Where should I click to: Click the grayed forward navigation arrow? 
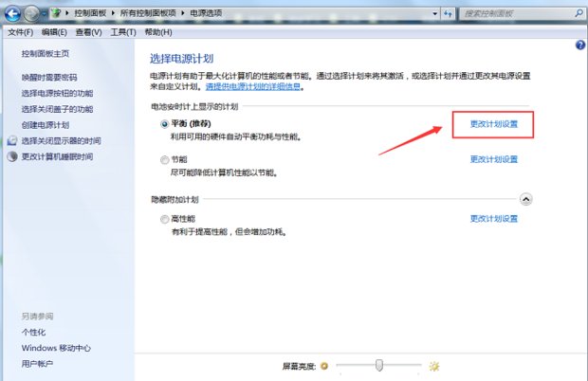point(31,14)
